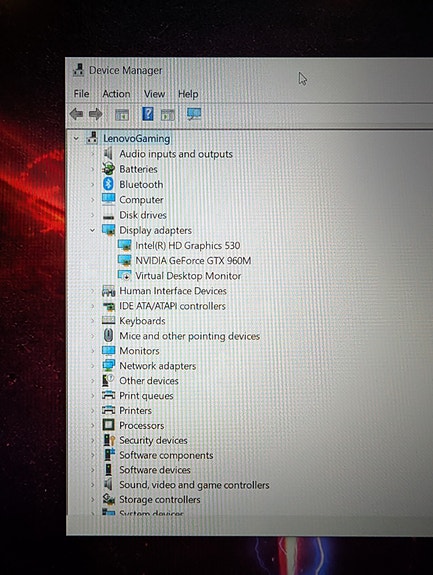Screen dimensions: 433x575
Task: Open the Help toolbar icon with question mark
Action: coord(148,114)
